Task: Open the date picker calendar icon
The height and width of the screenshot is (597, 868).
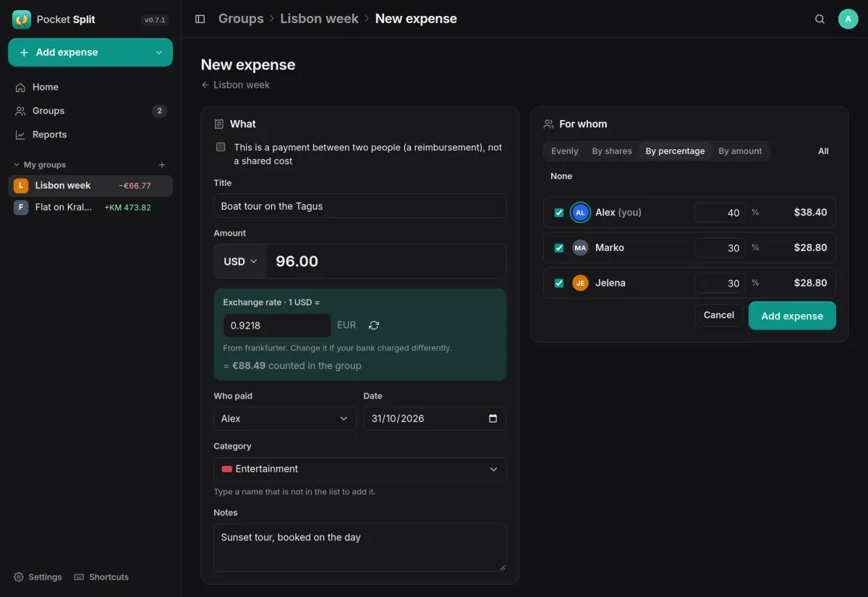Action: point(493,418)
